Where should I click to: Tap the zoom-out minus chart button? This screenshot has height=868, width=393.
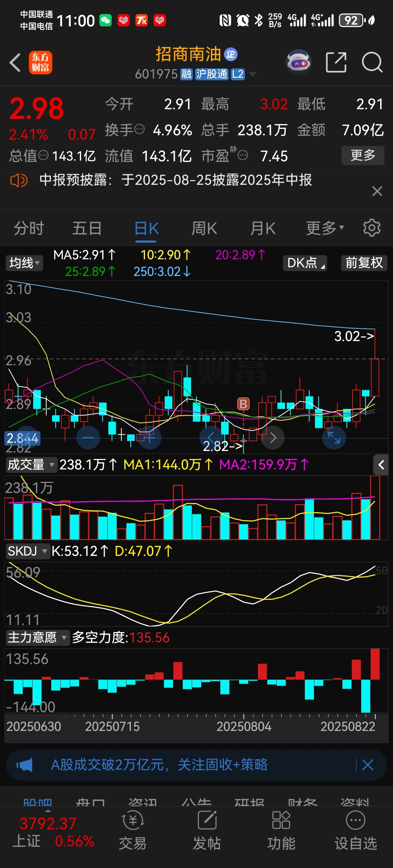tap(88, 438)
